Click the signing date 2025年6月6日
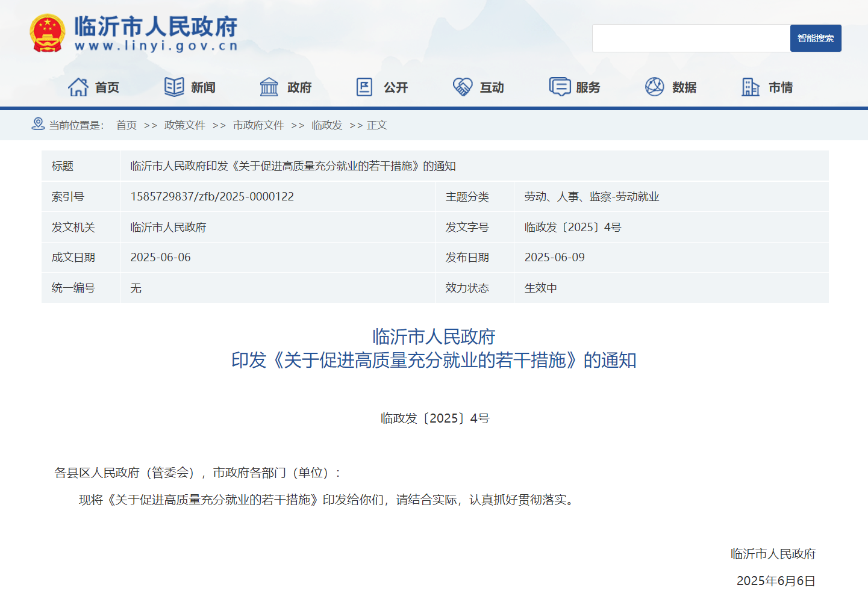The height and width of the screenshot is (611, 868). coord(776,581)
